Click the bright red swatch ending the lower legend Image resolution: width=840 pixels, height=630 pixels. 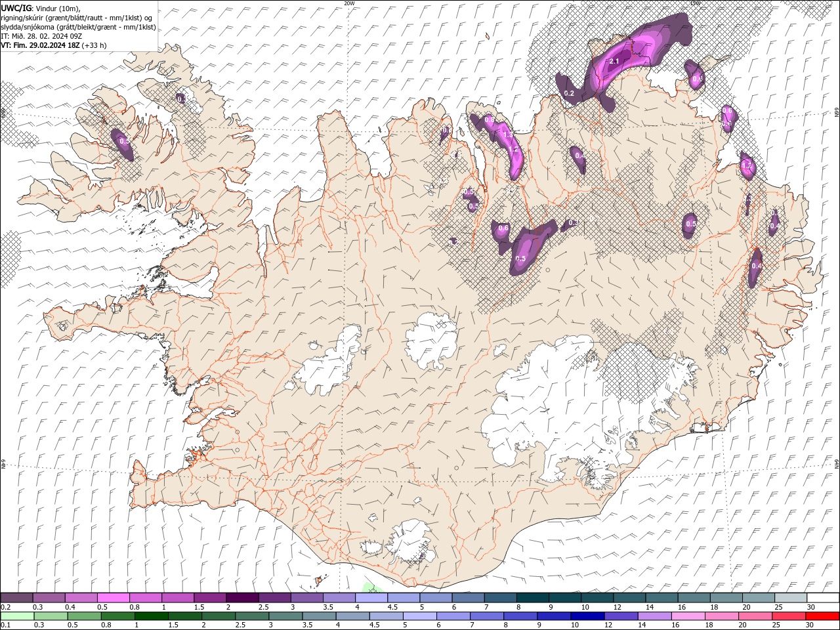(x=822, y=616)
